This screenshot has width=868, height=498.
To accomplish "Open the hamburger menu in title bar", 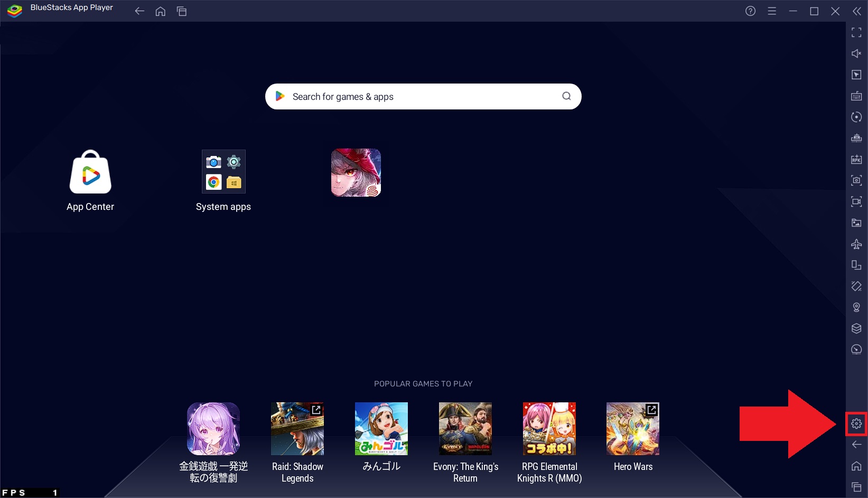I will [772, 11].
